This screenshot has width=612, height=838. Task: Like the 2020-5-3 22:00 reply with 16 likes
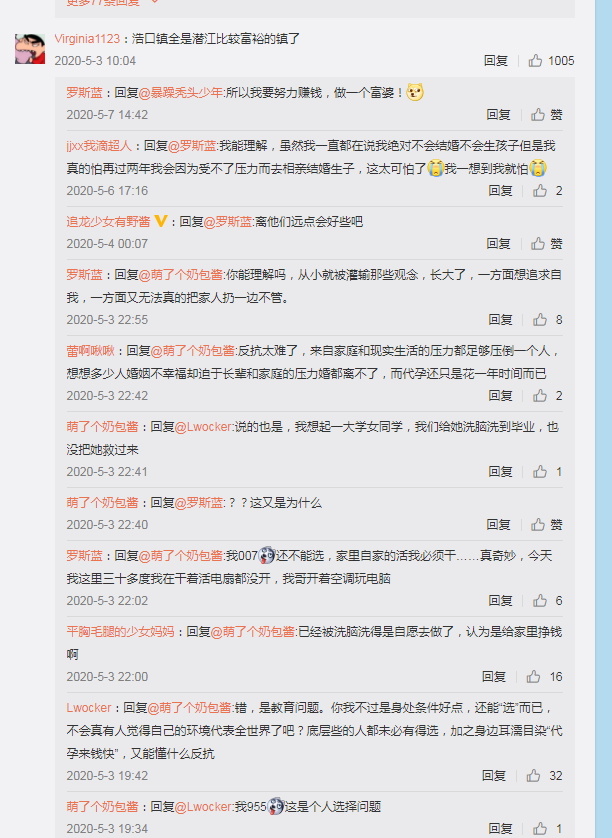tap(544, 677)
